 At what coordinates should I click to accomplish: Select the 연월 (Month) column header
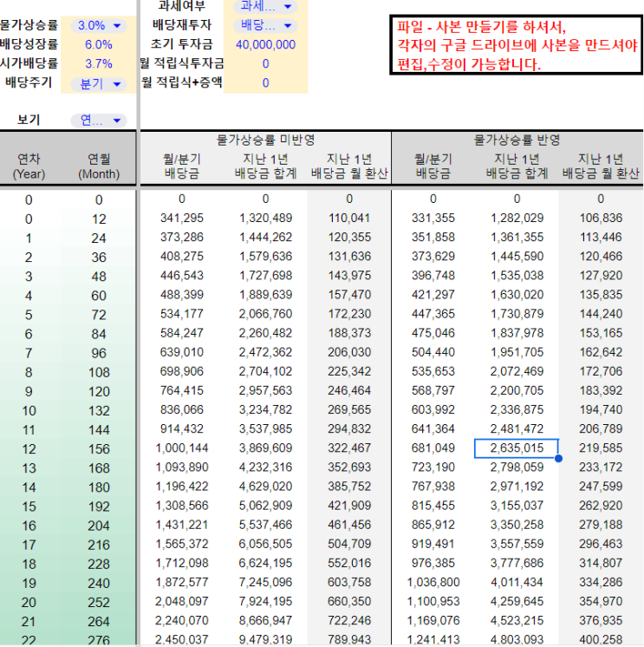(99, 166)
